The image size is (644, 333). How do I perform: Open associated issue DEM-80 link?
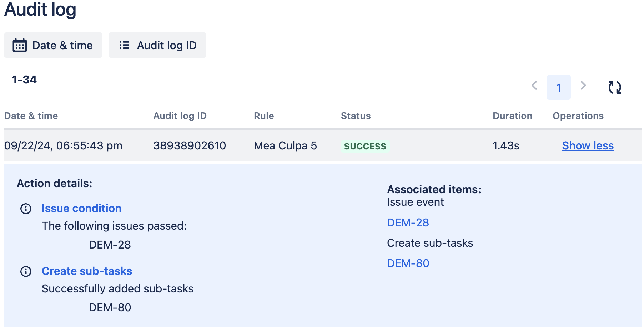(x=408, y=263)
